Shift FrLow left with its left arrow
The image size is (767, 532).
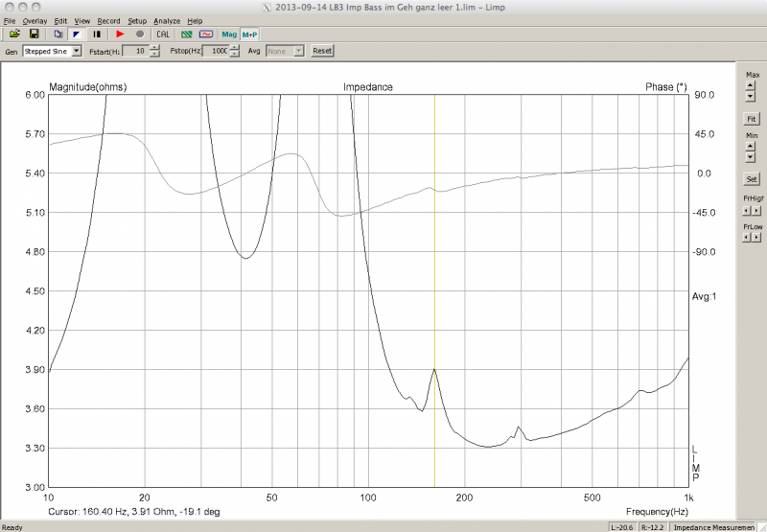(x=748, y=237)
